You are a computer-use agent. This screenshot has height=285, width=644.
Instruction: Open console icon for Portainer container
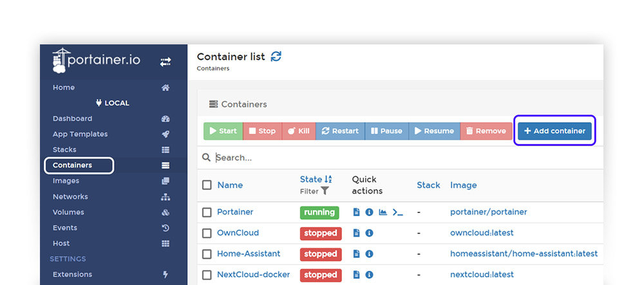click(x=397, y=212)
